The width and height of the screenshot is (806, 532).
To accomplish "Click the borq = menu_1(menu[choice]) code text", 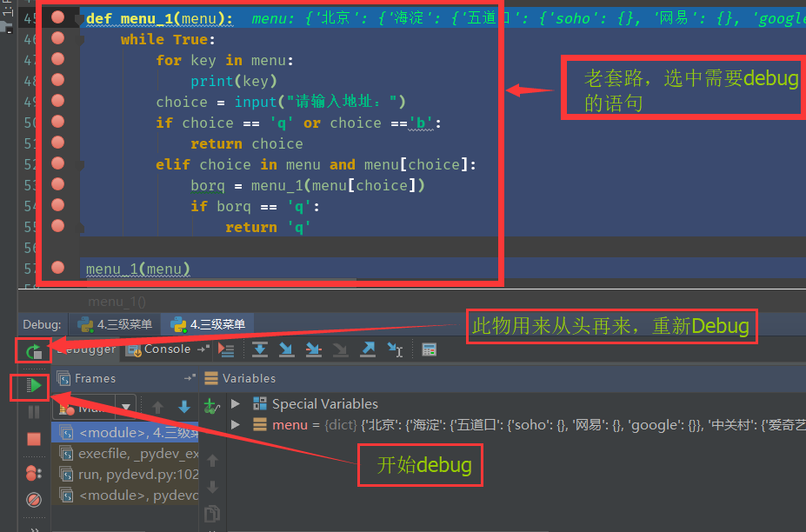I will pyautogui.click(x=308, y=185).
